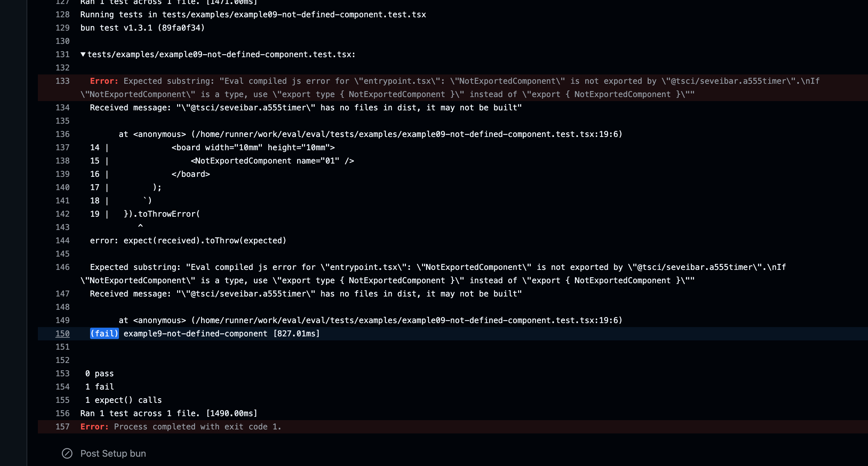Viewport: 868px width, 466px height.
Task: Select line number 136 stack trace location
Action: point(62,134)
